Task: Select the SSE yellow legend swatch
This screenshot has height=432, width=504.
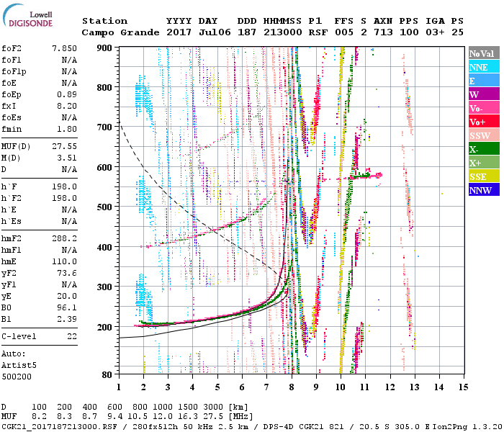Action: (x=484, y=176)
